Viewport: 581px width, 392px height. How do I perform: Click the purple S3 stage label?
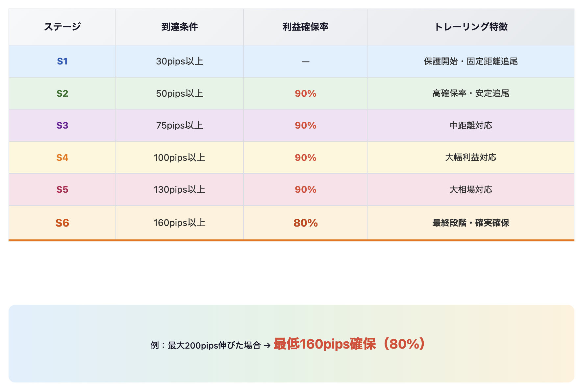click(x=62, y=126)
